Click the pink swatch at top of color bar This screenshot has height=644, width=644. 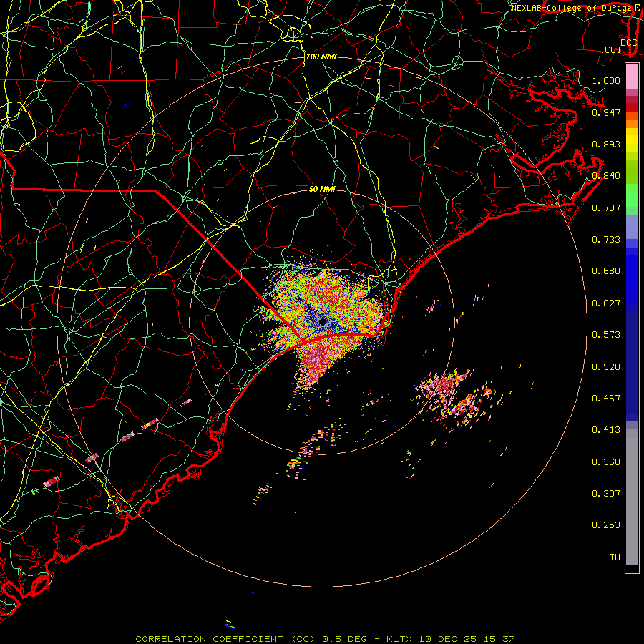tap(632, 76)
